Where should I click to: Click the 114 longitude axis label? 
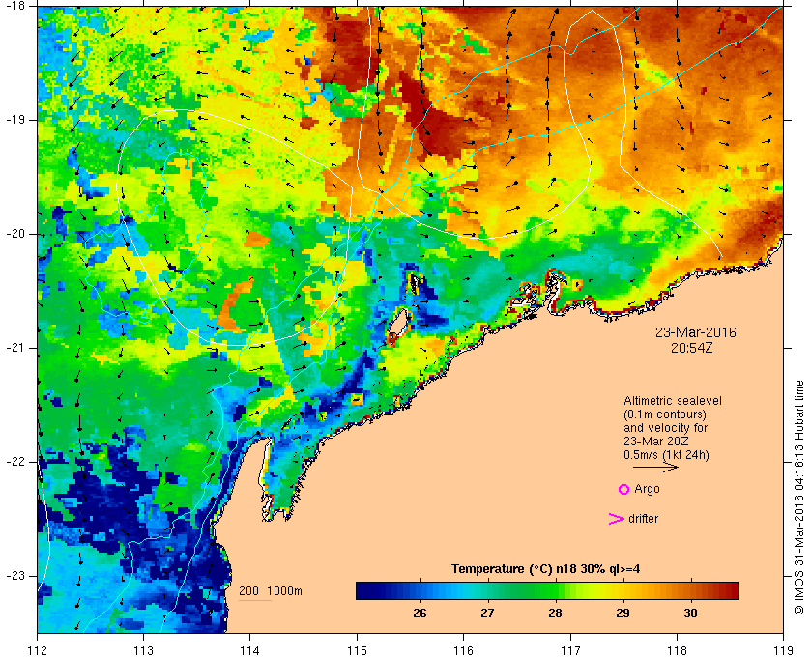tap(250, 649)
